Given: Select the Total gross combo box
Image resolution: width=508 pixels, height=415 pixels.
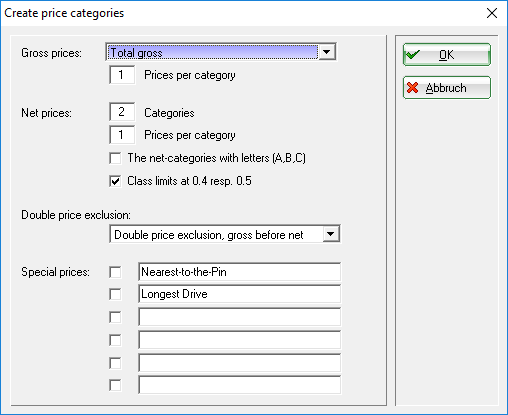Looking at the screenshot, I should 221,52.
